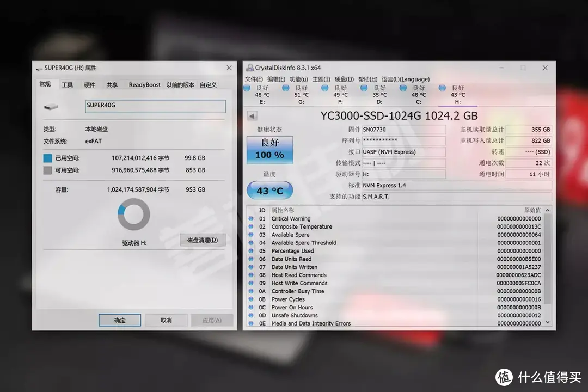This screenshot has width=588, height=392.
Task: Click the interface field UASP (NVM Express)
Action: tap(403, 152)
